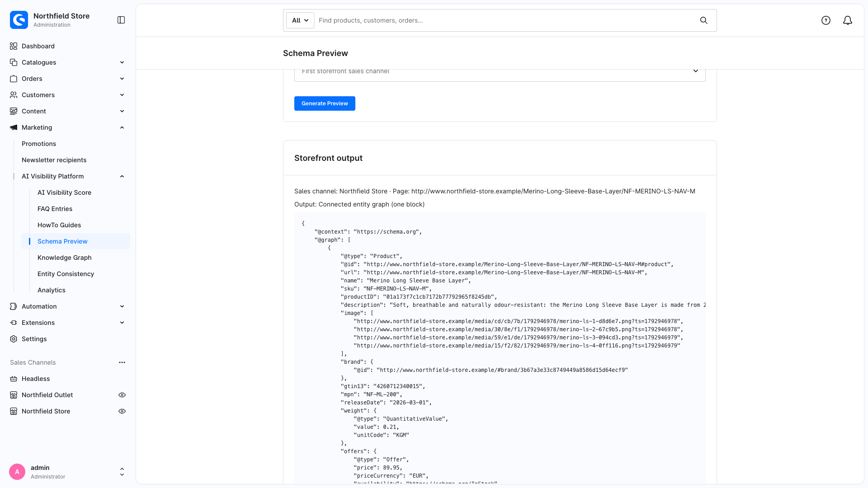868x488 pixels.
Task: Collapse the Marketing chevron
Action: coord(122,127)
